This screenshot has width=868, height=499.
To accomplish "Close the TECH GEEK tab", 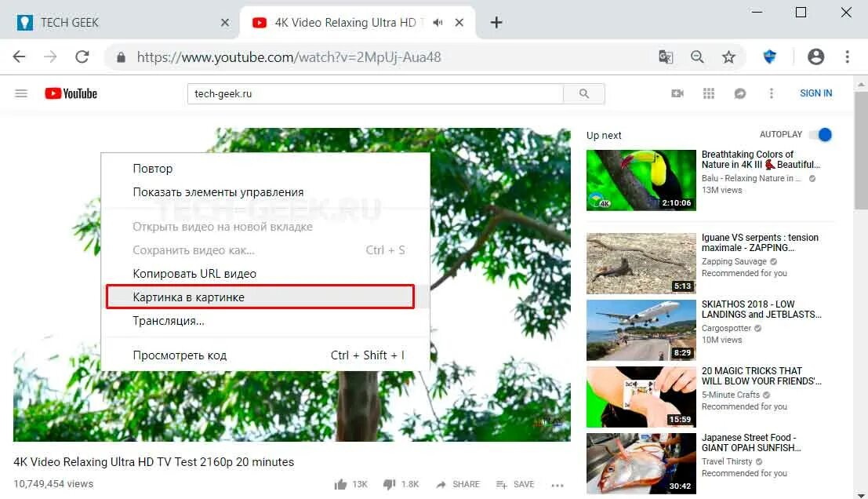I will tap(225, 23).
